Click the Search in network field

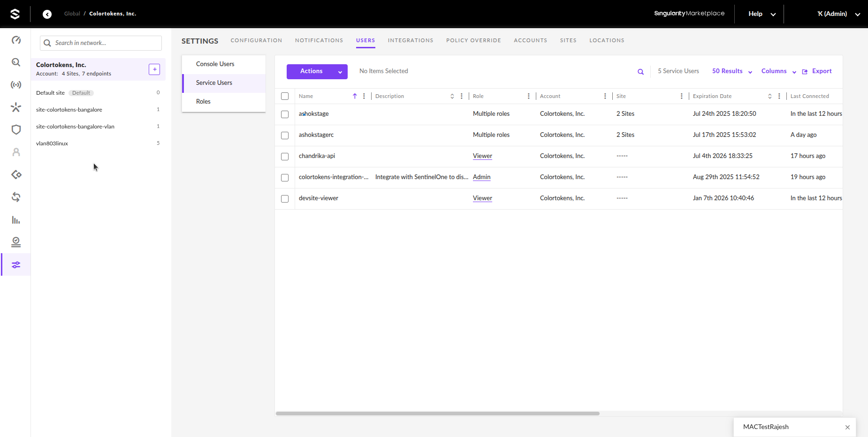106,43
